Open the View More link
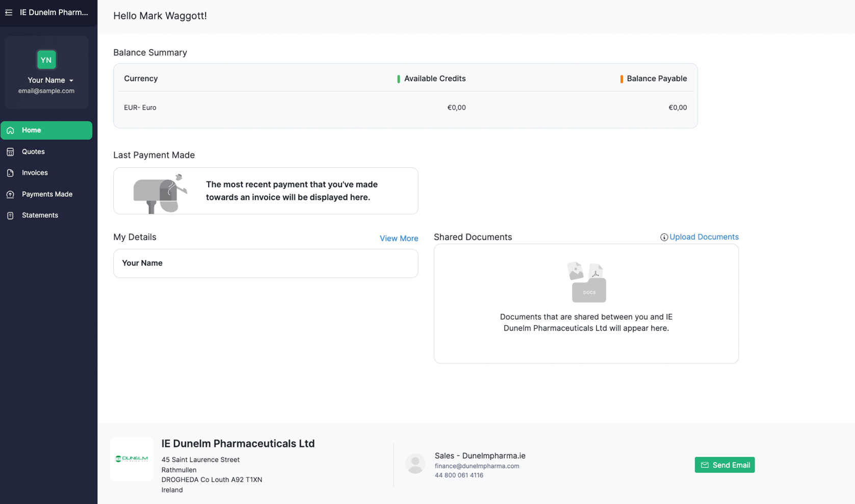The width and height of the screenshot is (855, 504). coord(399,238)
